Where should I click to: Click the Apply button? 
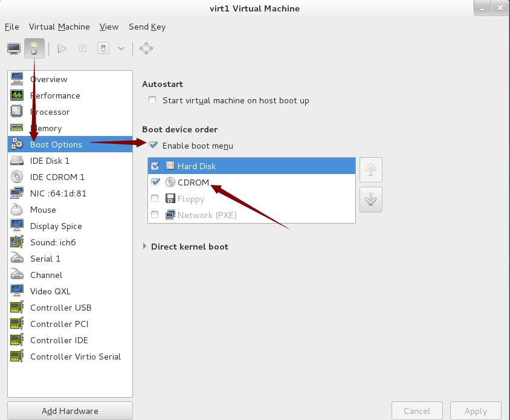(x=476, y=411)
